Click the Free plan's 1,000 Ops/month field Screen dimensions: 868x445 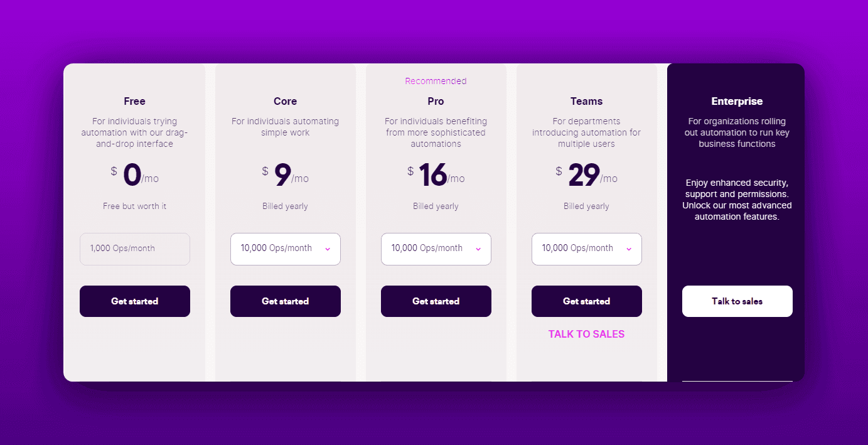[x=135, y=249]
